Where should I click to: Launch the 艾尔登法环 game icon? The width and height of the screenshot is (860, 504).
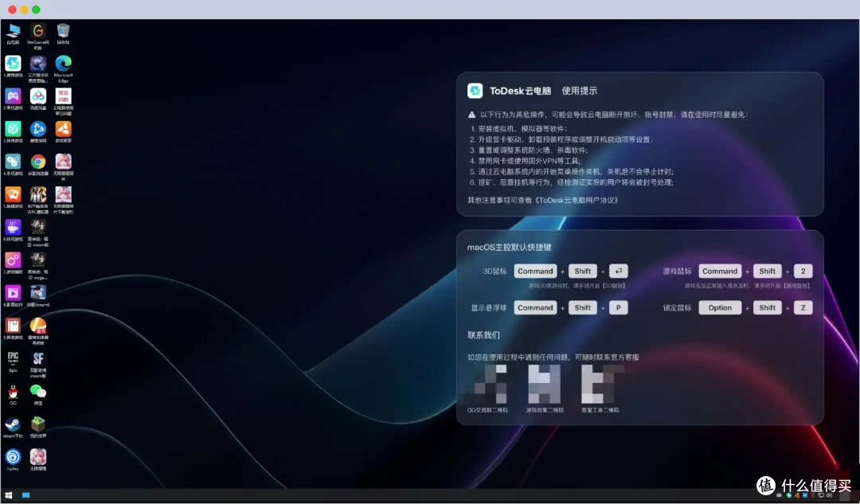(38, 64)
